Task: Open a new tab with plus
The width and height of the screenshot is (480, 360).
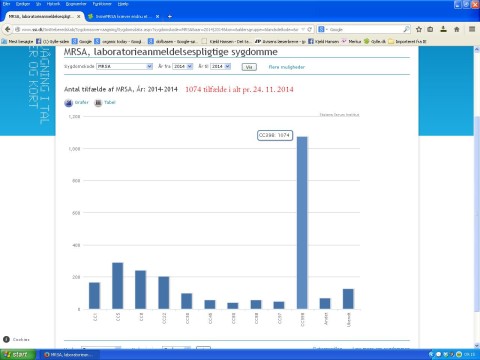Action: pos(170,16)
